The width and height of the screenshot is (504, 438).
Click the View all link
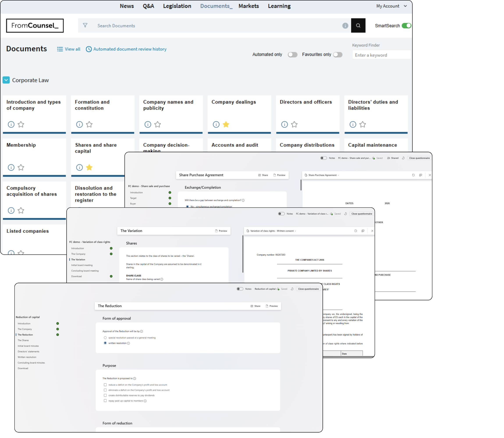[x=69, y=49]
